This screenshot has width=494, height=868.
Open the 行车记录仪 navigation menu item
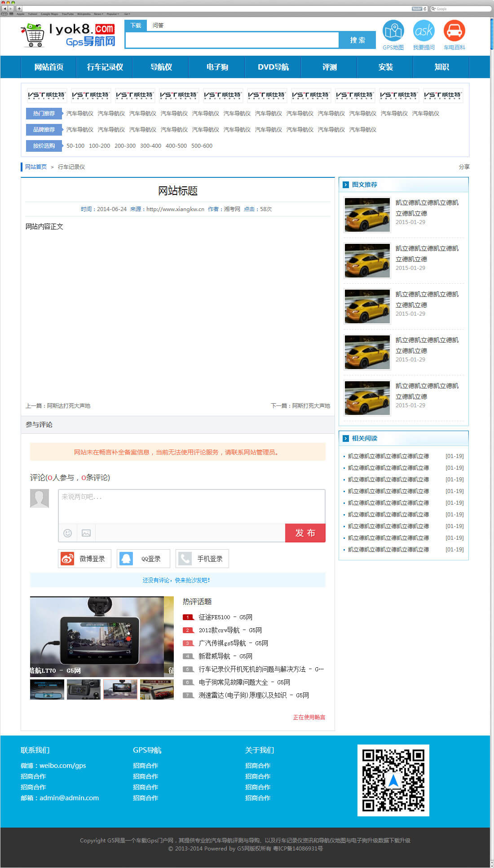coord(105,67)
